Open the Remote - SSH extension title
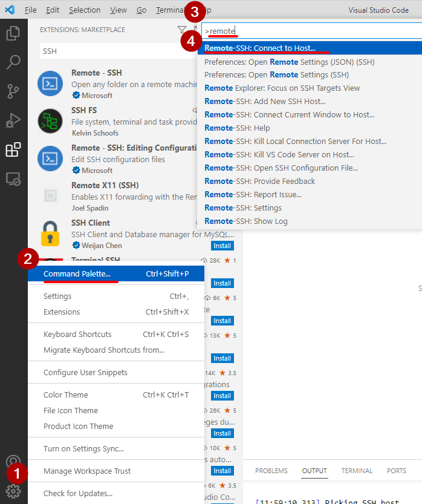The width and height of the screenshot is (422, 504). (96, 73)
